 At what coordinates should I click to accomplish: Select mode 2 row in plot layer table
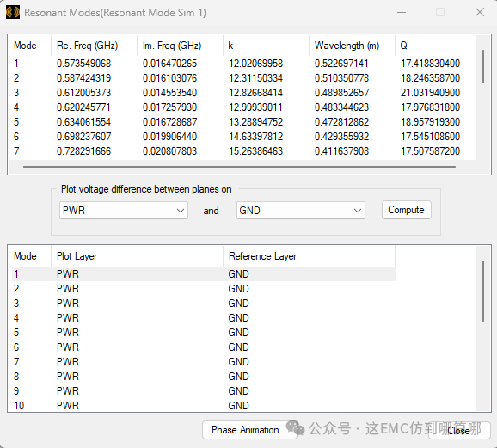point(204,289)
